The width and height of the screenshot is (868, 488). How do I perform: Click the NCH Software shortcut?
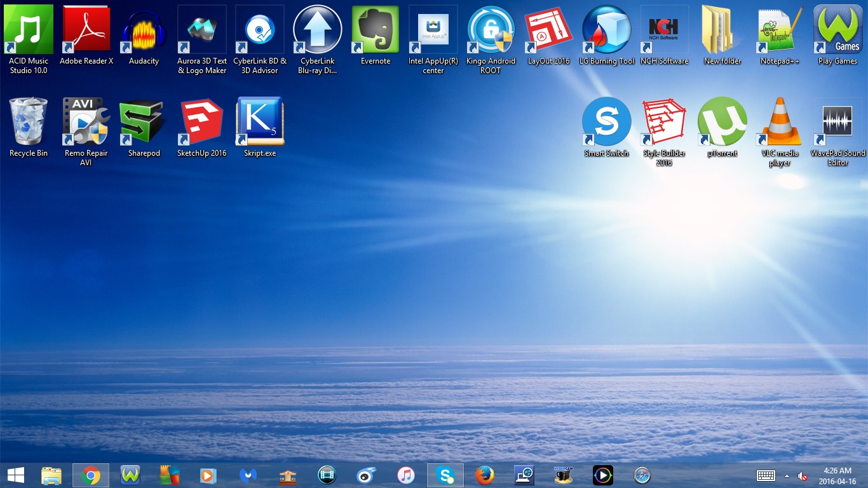click(665, 35)
